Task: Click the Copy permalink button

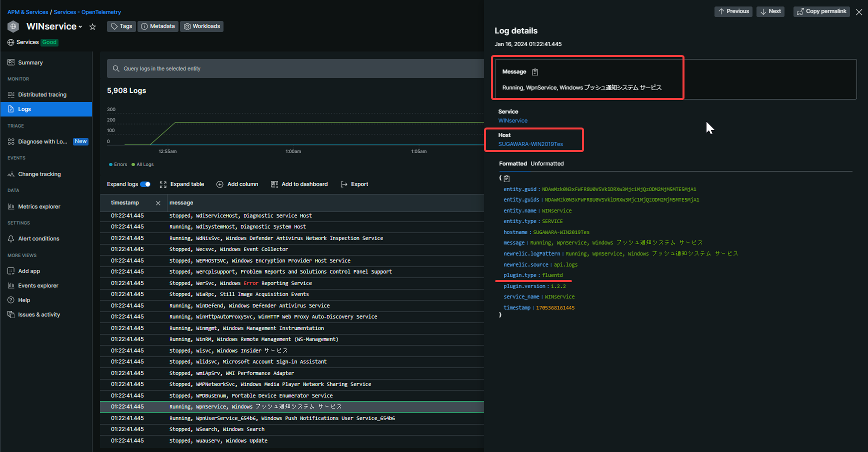Action: tap(821, 11)
